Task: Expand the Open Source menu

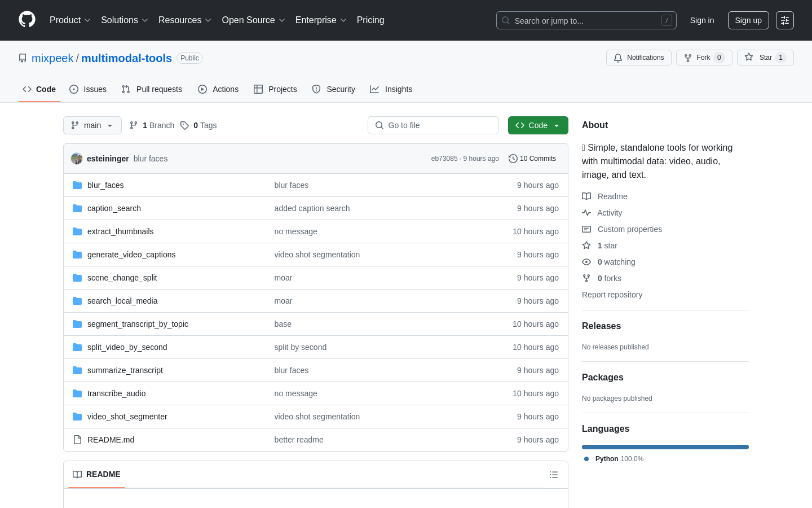Action: click(x=254, y=20)
